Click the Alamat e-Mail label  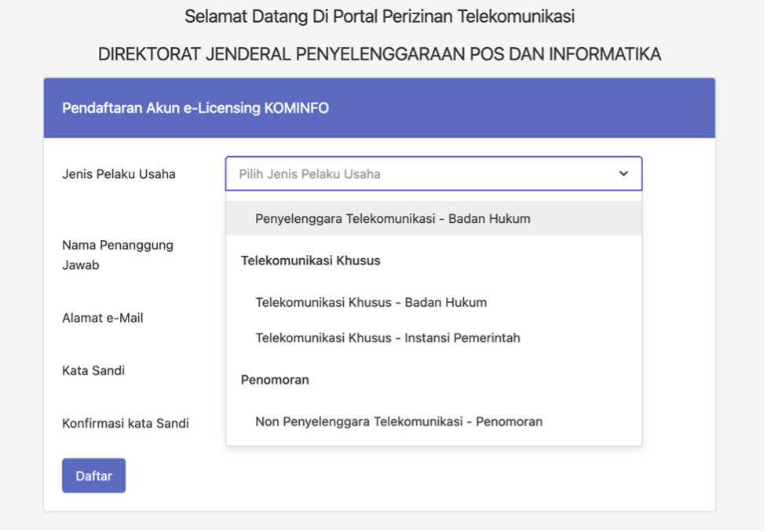coord(103,318)
